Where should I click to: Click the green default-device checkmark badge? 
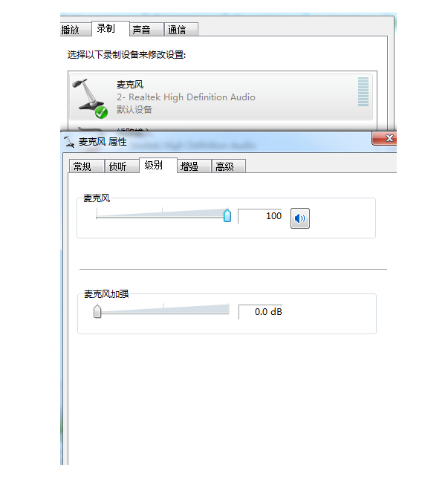pos(101,112)
